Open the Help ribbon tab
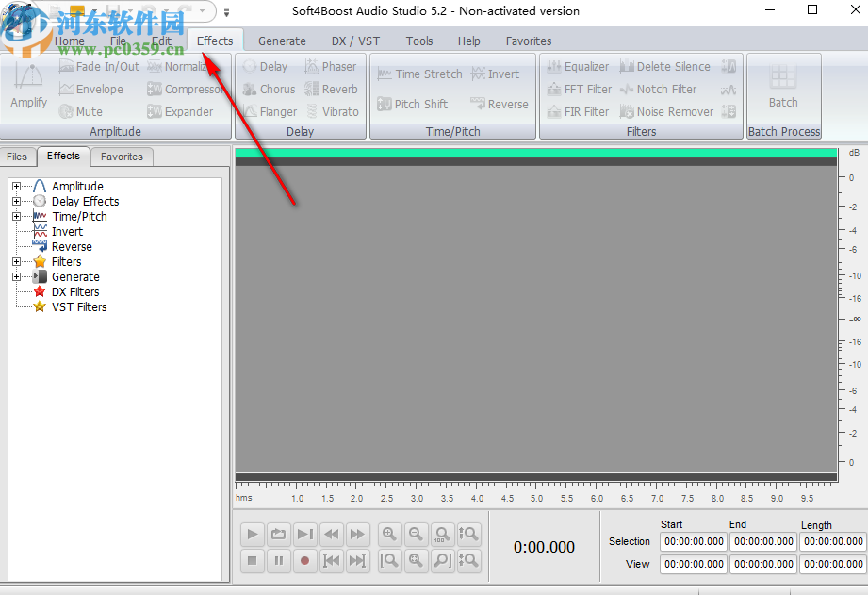Viewport: 868px width, 595px height. (469, 41)
